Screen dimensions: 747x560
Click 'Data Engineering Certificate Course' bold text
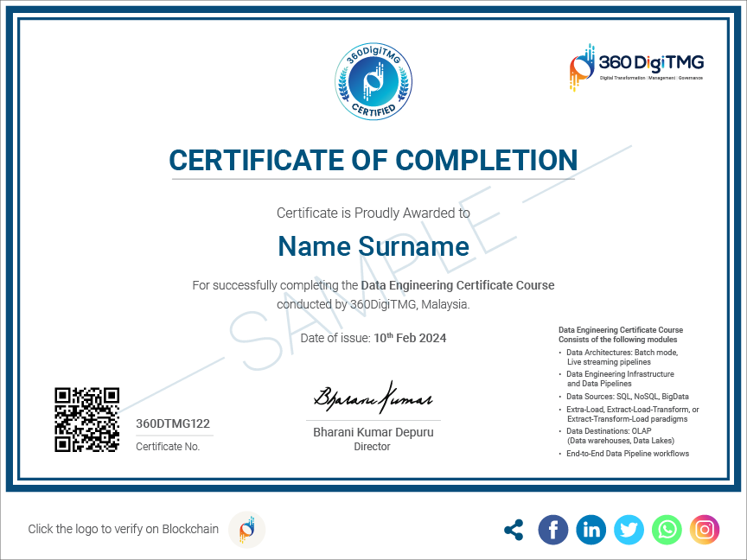click(458, 285)
